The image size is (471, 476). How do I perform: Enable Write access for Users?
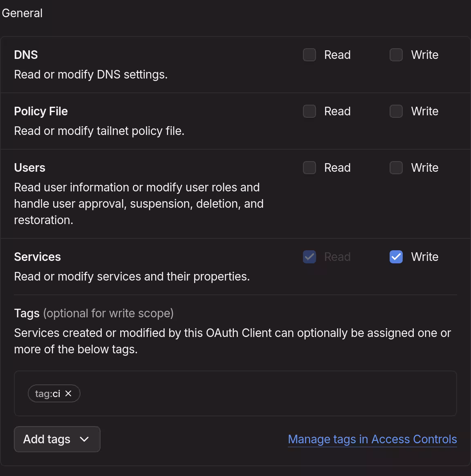tap(396, 167)
